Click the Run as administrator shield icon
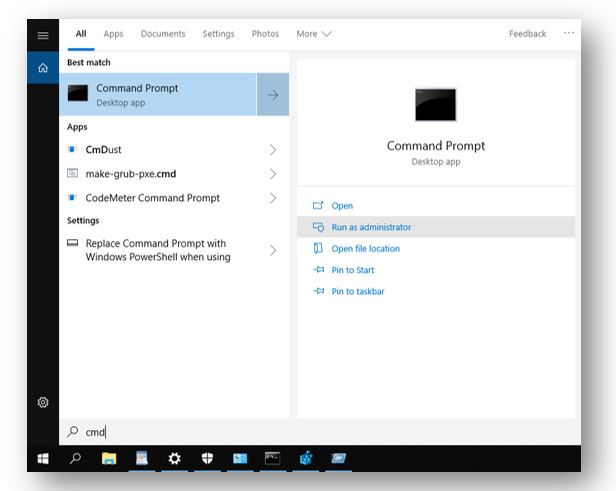 coord(318,227)
